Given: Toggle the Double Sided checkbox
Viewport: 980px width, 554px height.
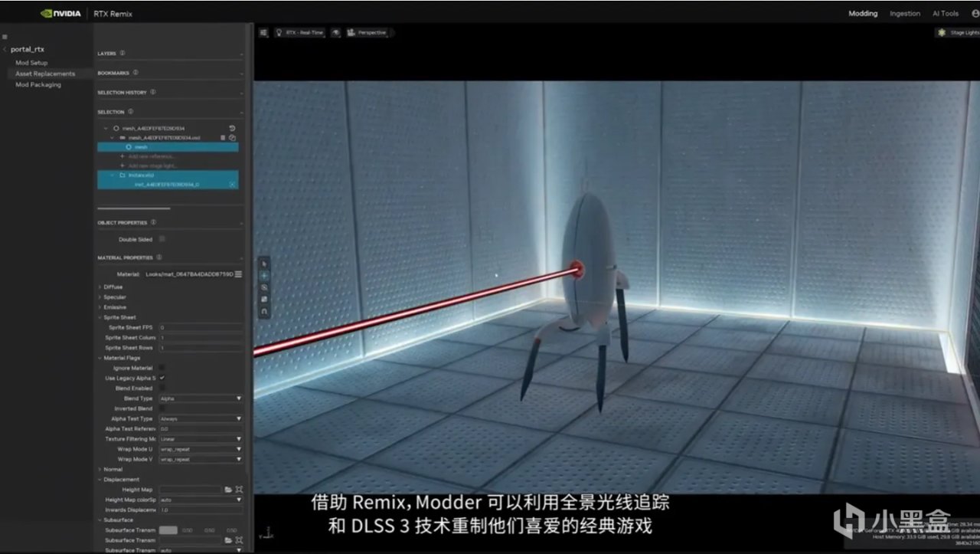Looking at the screenshot, I should click(x=162, y=239).
